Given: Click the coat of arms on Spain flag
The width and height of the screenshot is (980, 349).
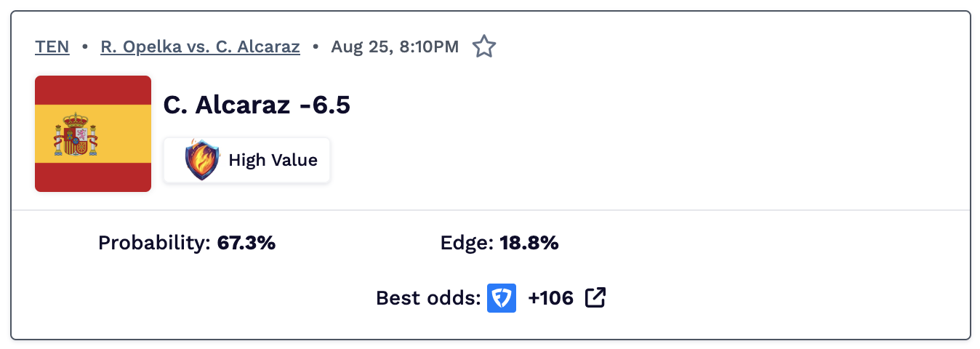Looking at the screenshot, I should click(x=76, y=135).
